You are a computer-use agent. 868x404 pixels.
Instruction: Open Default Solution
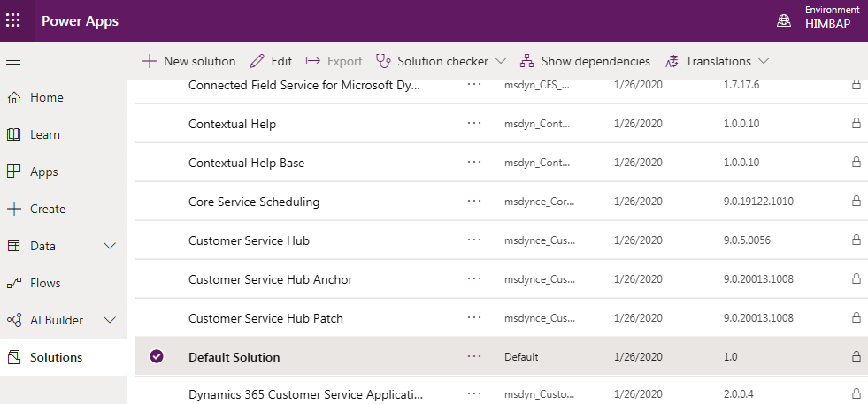tap(234, 357)
